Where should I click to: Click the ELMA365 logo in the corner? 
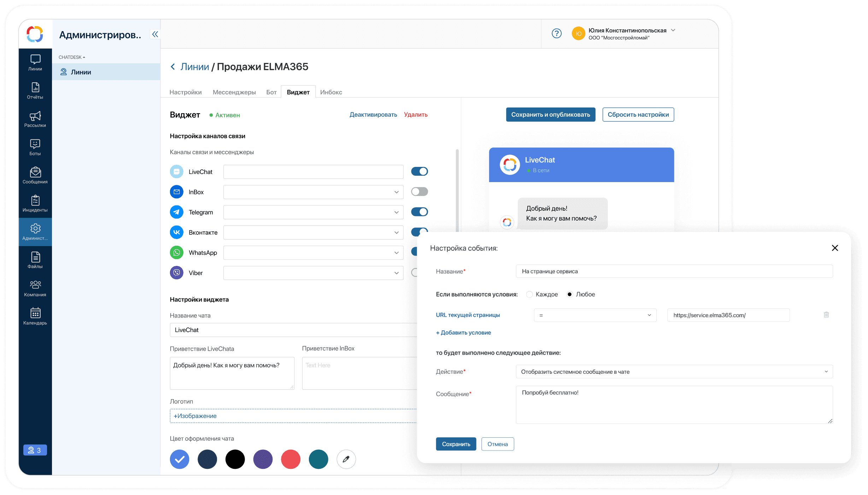35,34
